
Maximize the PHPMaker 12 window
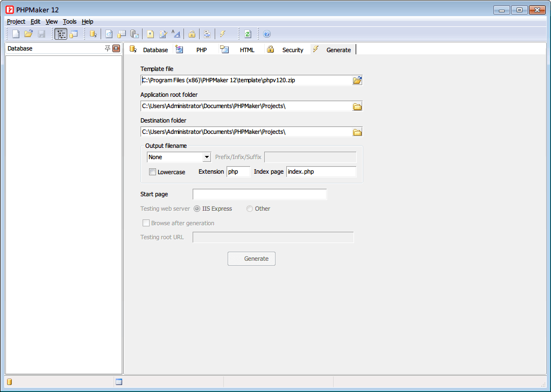519,10
